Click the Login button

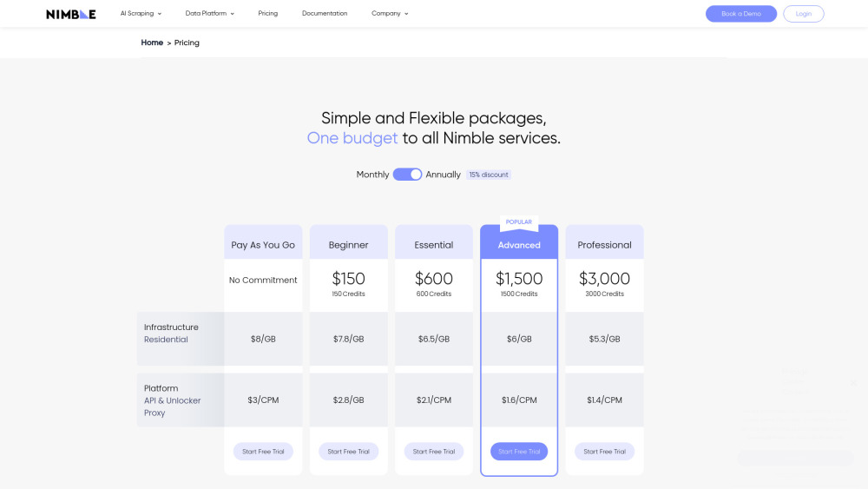[803, 14]
